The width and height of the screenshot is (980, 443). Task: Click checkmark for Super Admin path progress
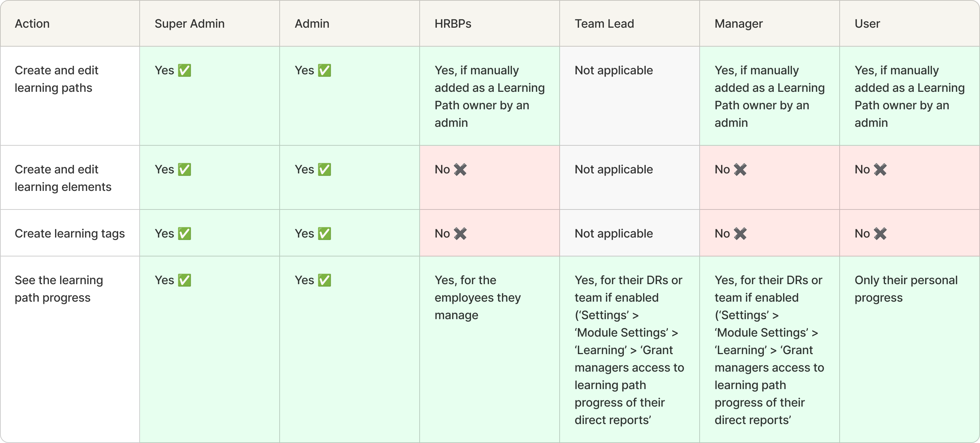point(184,280)
